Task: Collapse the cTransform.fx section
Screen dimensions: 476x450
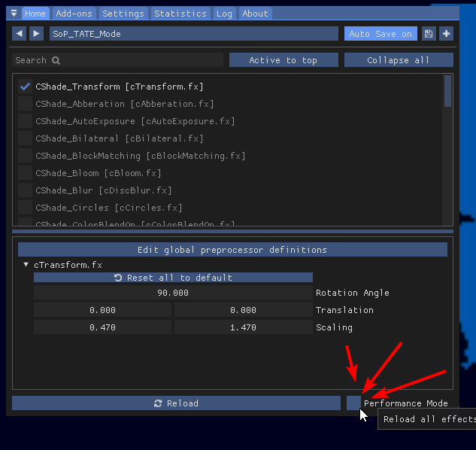Action: [26, 265]
